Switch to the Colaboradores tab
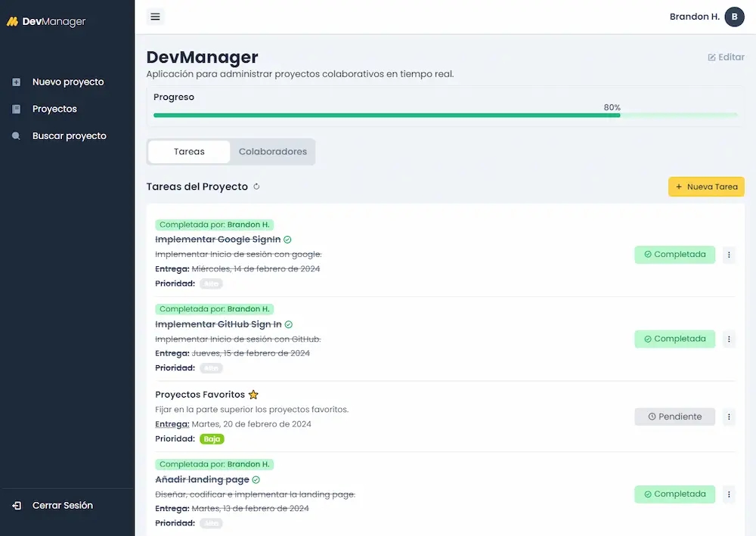The image size is (756, 536). 272,151
